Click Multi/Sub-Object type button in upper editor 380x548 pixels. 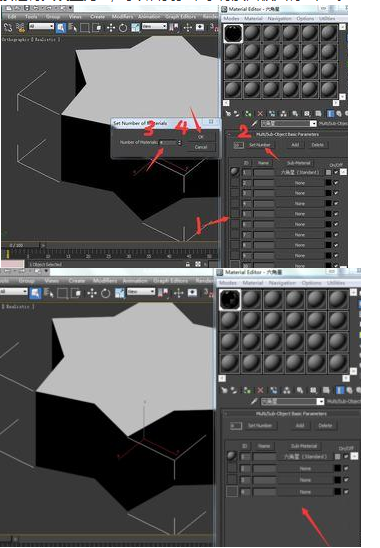(x=333, y=124)
